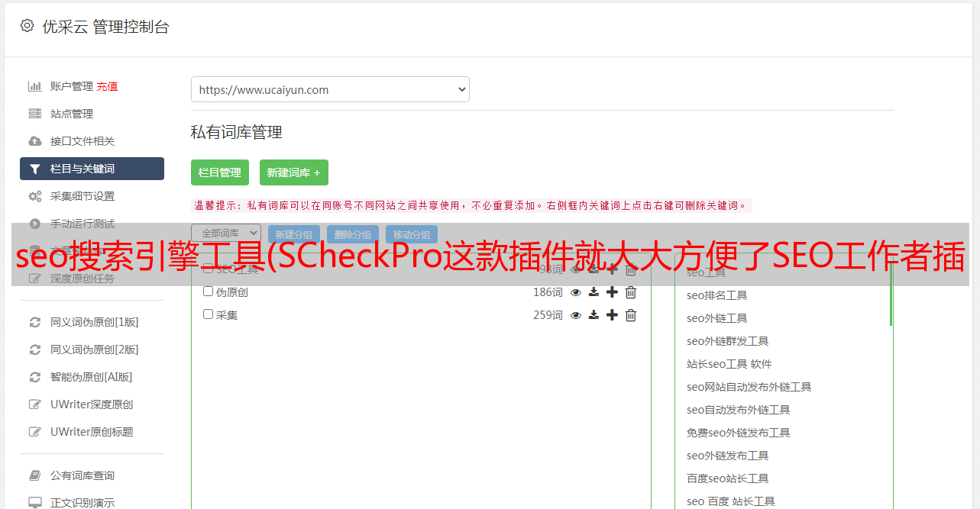Screen dimensions: 980x509
Task: Click the play icon beside 手动运行测试
Action: click(x=34, y=224)
